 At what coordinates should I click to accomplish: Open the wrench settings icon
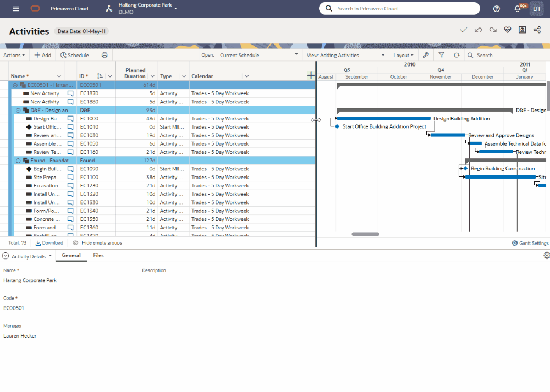pos(426,55)
